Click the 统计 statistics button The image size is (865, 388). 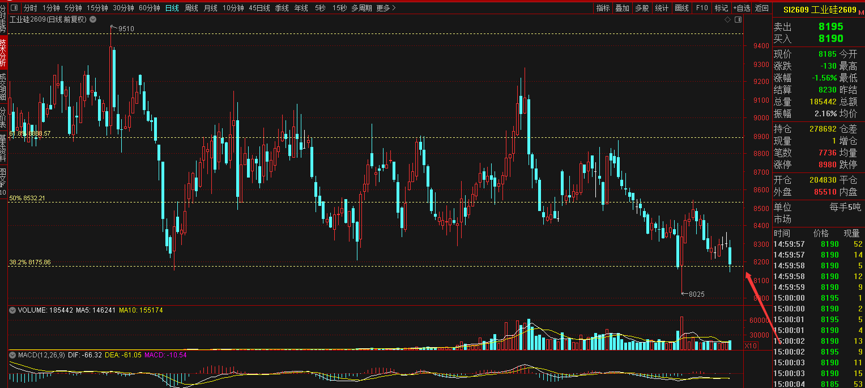661,8
